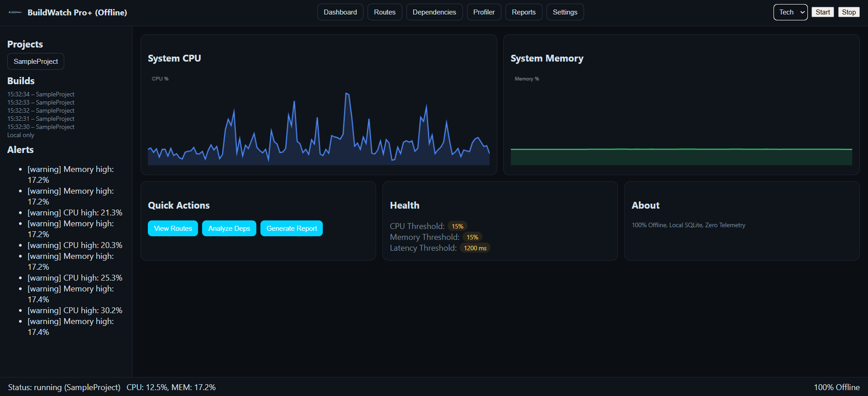Screen dimensions: 868x396
Task: Switch to the Routes tab
Action: 385,12
